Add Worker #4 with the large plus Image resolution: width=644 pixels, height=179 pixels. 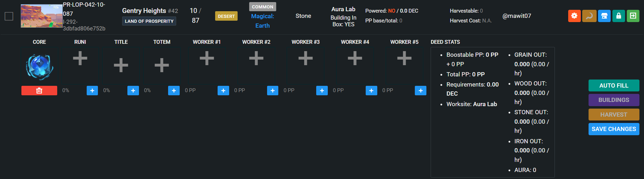(355, 58)
